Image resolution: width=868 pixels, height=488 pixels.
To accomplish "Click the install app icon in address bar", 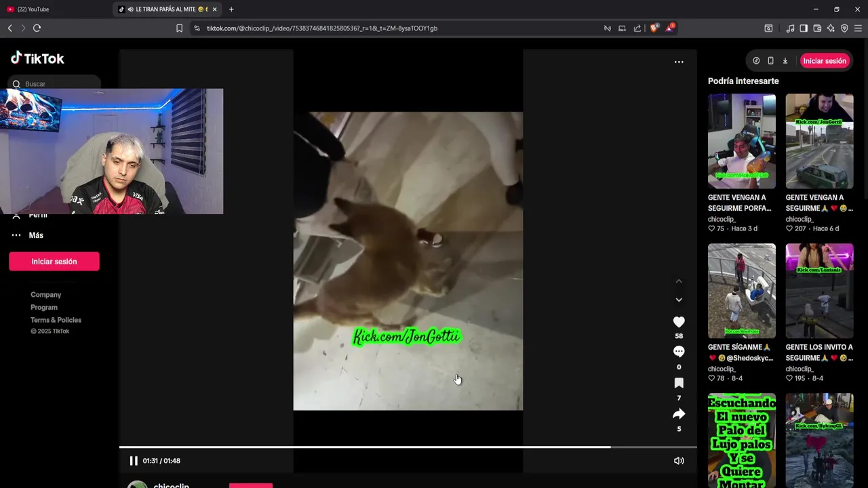I will (x=622, y=28).
